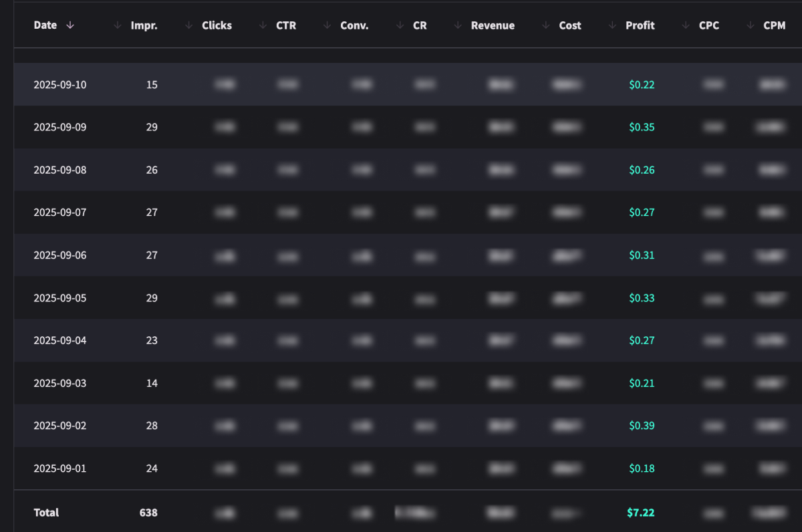Select the 2025-09-05 date cell
The height and width of the screenshot is (532, 802).
(x=60, y=298)
